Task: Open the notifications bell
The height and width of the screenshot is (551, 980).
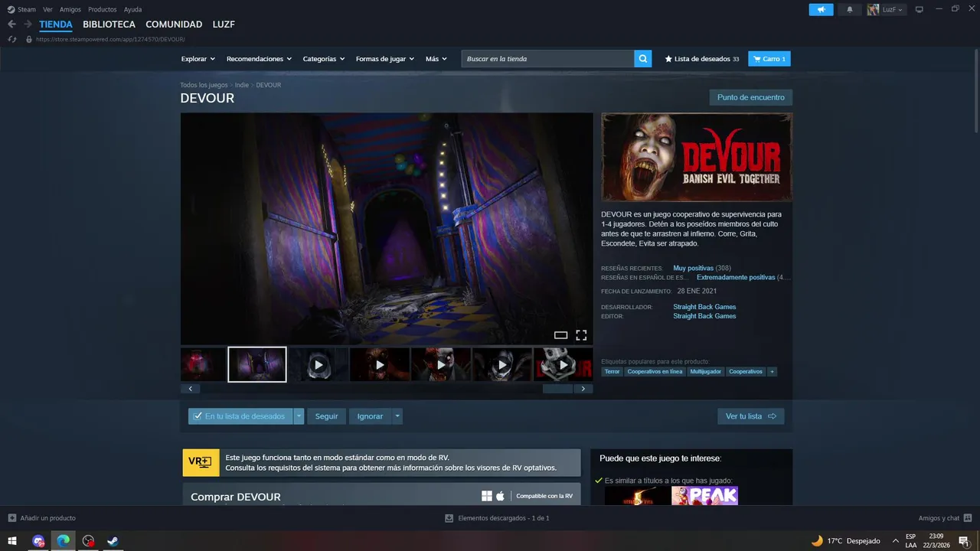Action: [849, 9]
